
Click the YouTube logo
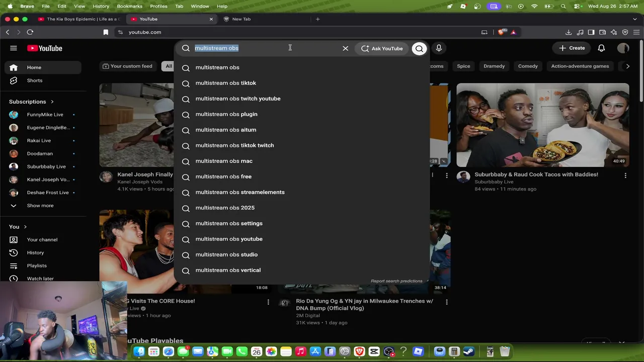coord(45,48)
